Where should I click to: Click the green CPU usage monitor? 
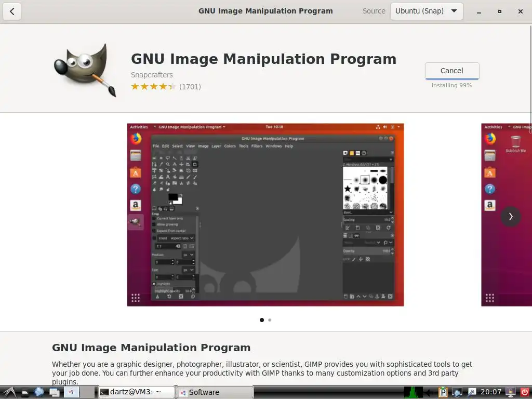413,392
